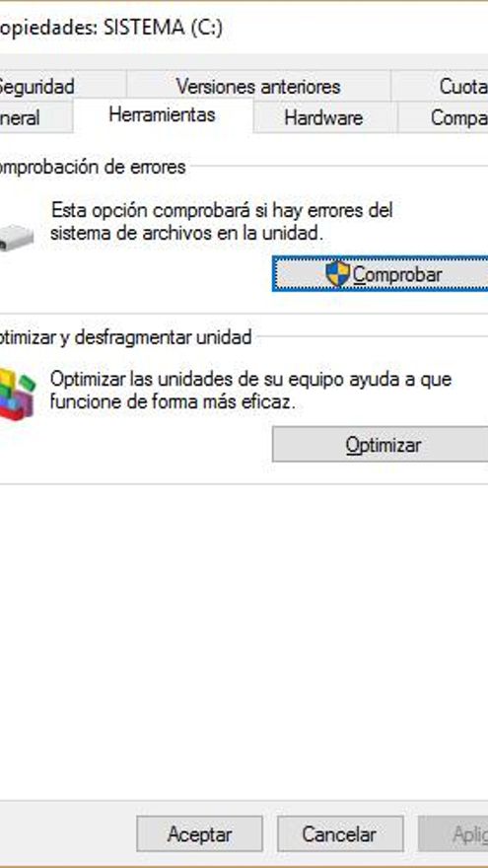The image size is (488, 868).
Task: Switch to the Seguridad tab
Action: pyautogui.click(x=35, y=87)
